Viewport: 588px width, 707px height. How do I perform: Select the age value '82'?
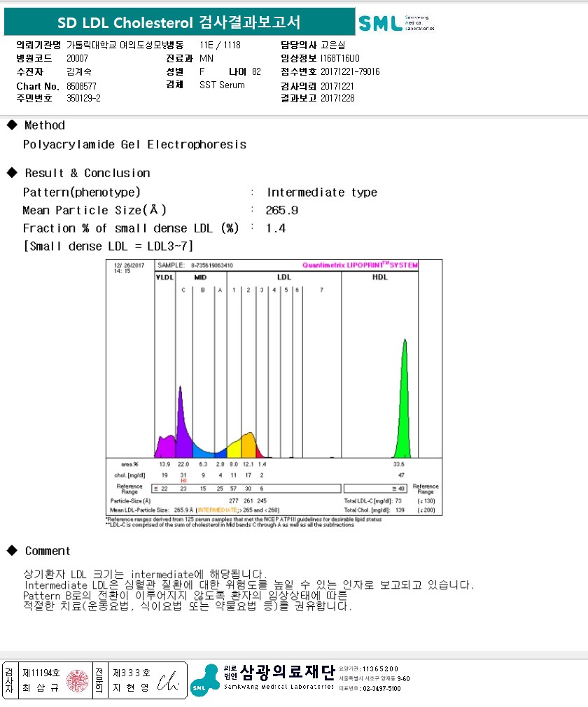256,71
